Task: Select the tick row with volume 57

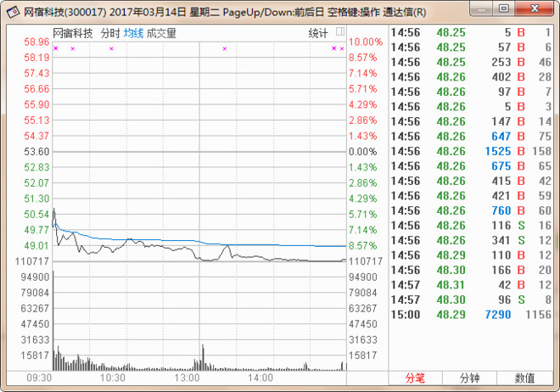Action: click(471, 48)
